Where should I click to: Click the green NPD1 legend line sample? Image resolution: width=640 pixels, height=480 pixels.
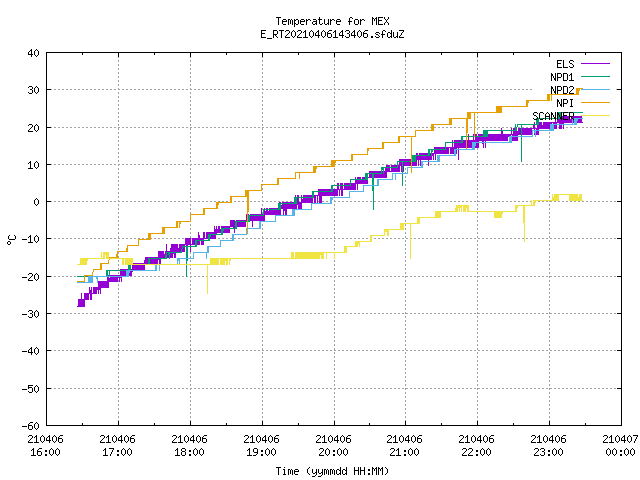click(595, 76)
